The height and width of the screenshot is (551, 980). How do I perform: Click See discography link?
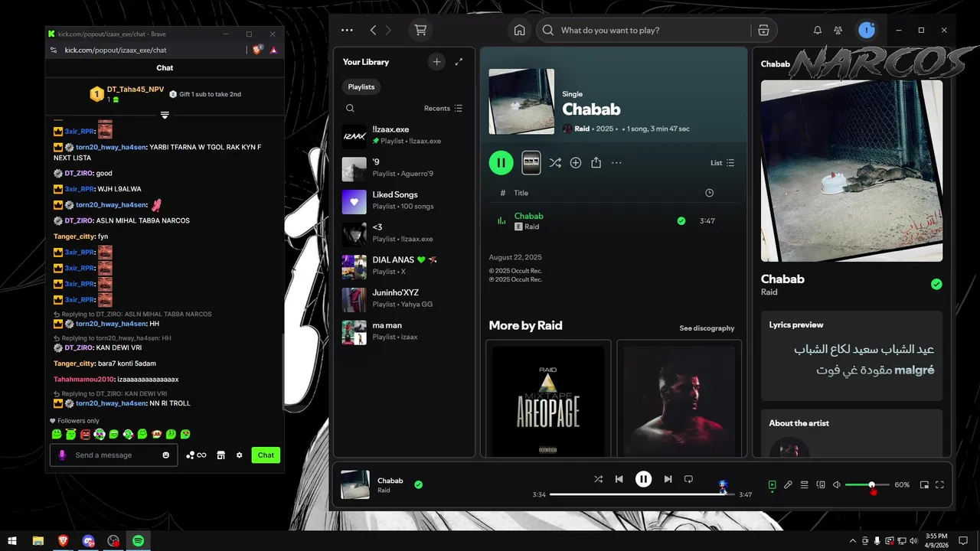[707, 328]
